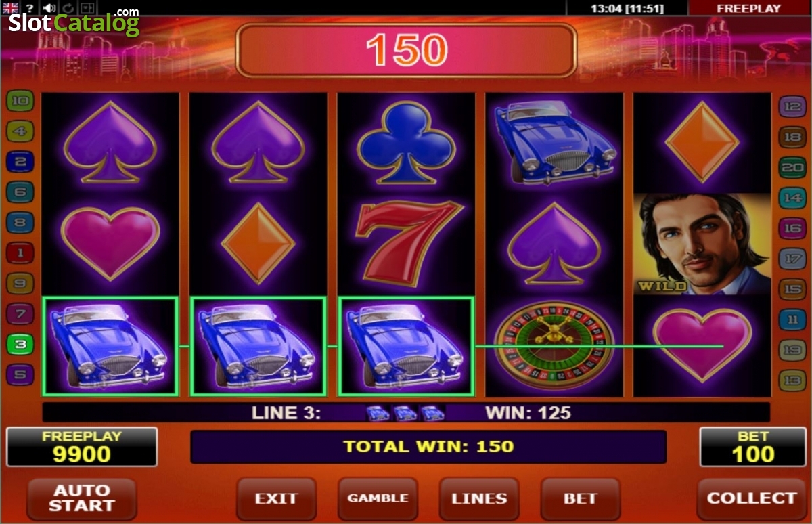Image resolution: width=812 pixels, height=524 pixels.
Task: Collect winnings with the COLLECT button
Action: [x=752, y=499]
